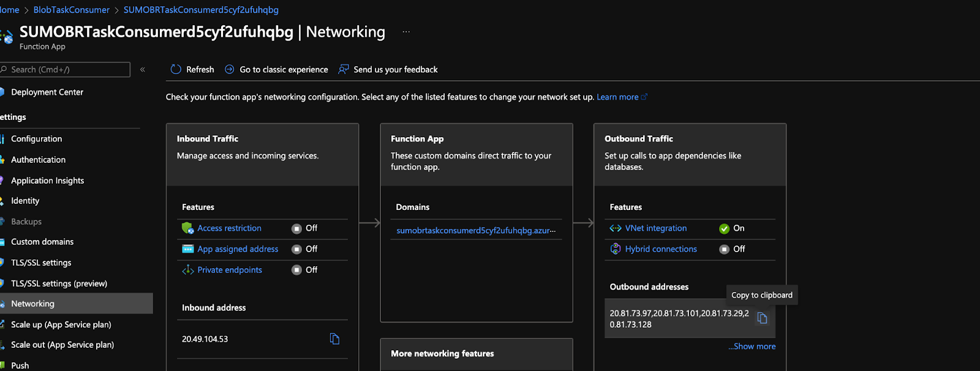980x371 pixels.
Task: Open Scale up (App Service plan)
Action: click(x=61, y=324)
